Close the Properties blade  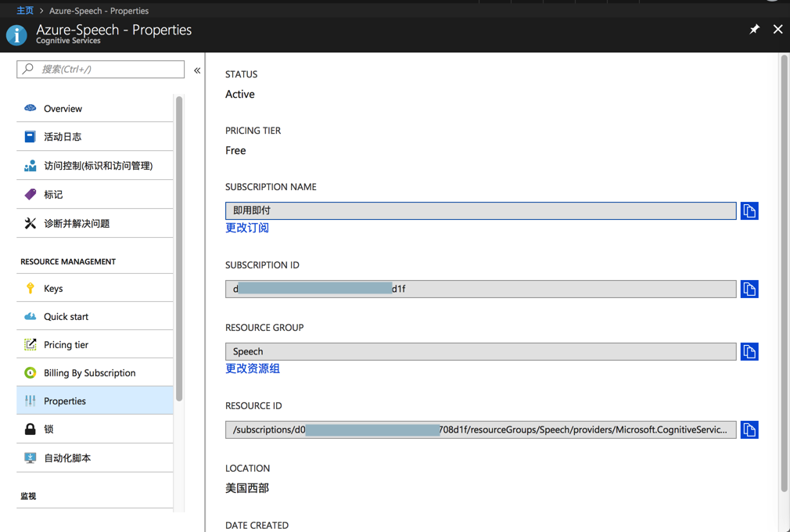tap(777, 30)
